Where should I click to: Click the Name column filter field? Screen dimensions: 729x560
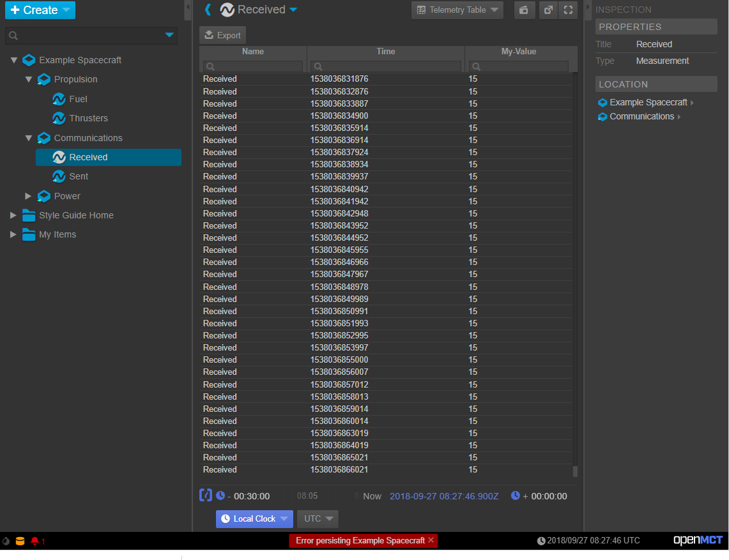253,66
